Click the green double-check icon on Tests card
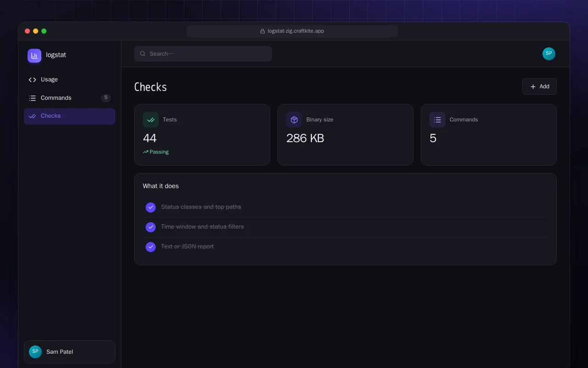The height and width of the screenshot is (368, 588). point(151,120)
